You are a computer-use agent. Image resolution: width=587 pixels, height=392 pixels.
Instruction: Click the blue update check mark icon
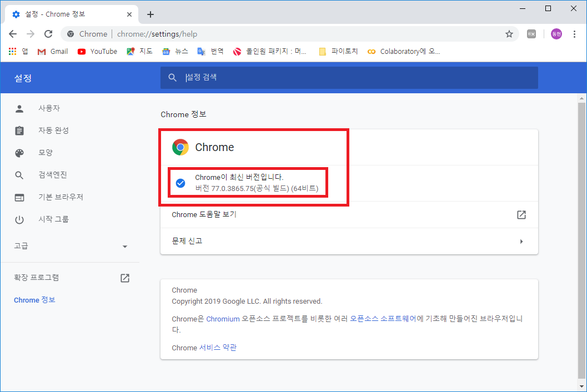pos(180,183)
